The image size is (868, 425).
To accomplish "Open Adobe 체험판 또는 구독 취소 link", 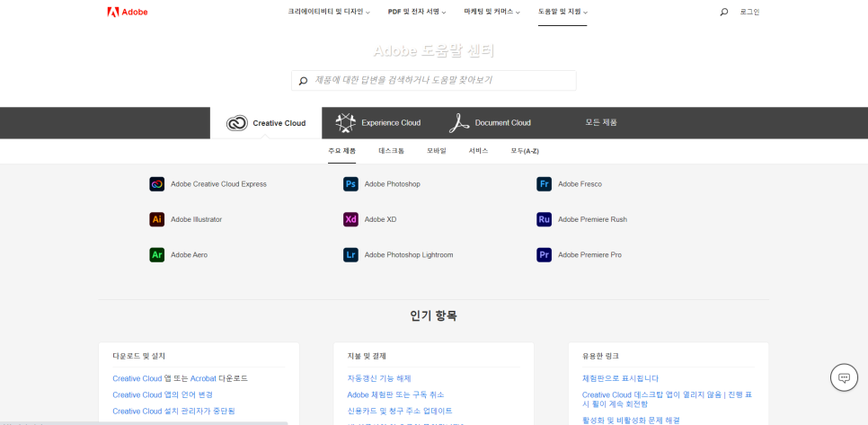I will coord(395,394).
